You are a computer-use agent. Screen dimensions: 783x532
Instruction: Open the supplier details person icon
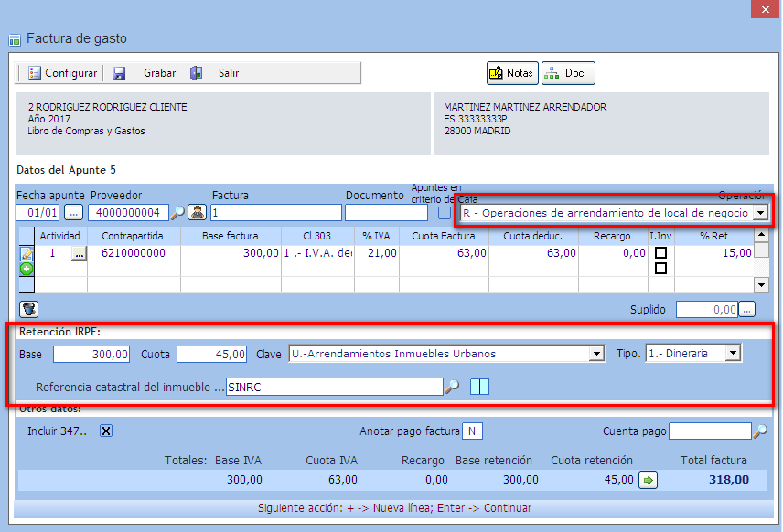(x=198, y=213)
